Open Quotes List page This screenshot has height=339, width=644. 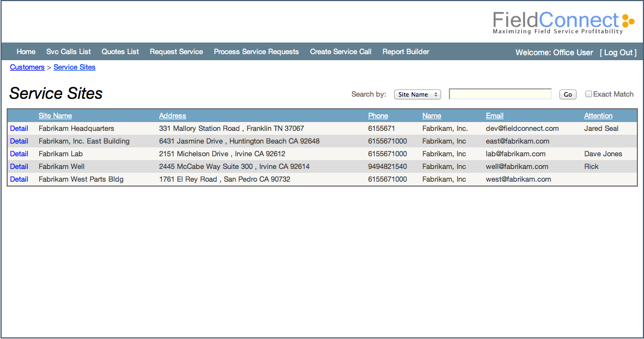pos(121,52)
